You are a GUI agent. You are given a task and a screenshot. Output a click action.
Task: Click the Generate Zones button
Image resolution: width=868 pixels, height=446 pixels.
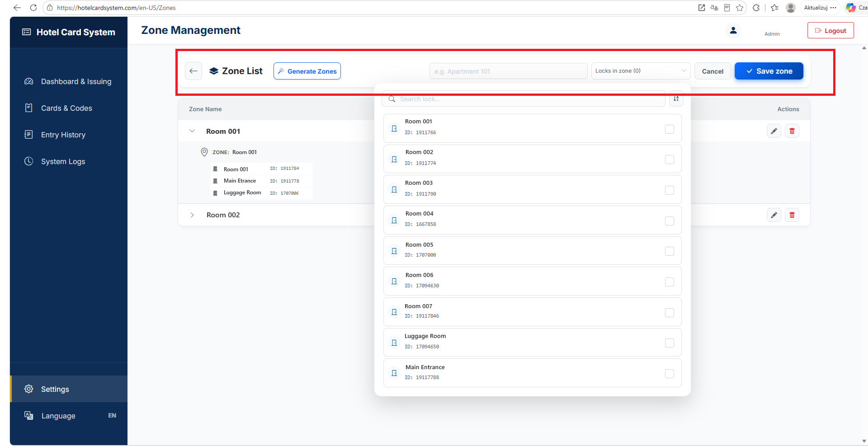307,71
